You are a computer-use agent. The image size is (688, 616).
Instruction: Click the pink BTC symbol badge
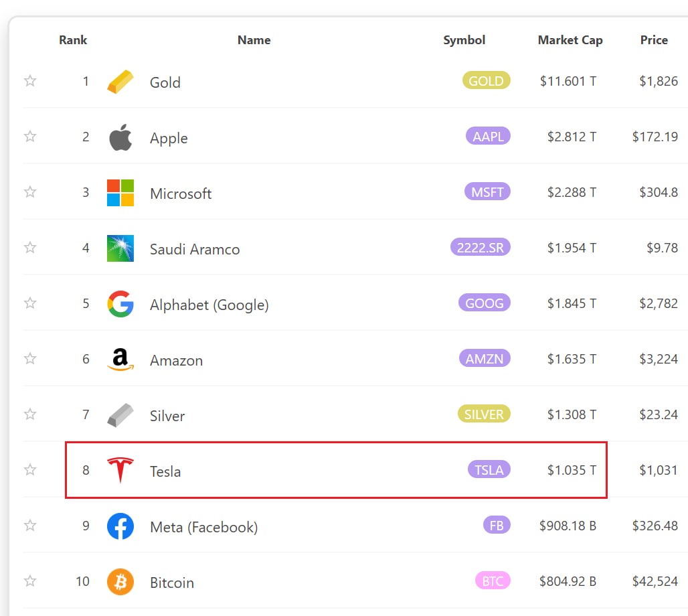tap(493, 581)
